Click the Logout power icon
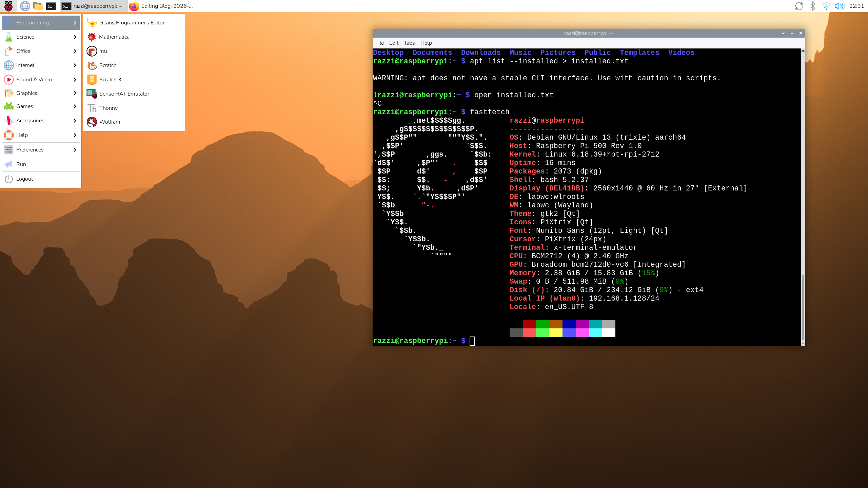 click(9, 179)
